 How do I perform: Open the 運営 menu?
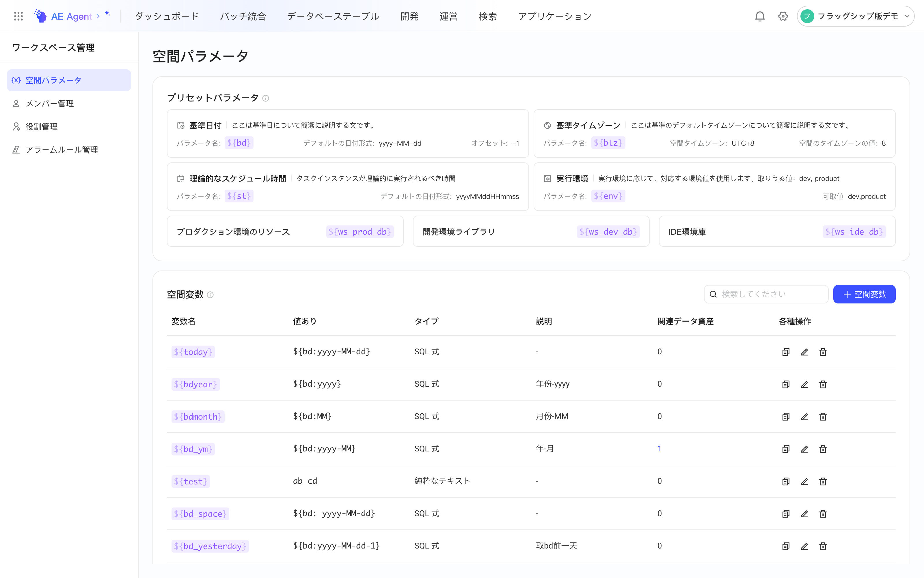tap(449, 16)
